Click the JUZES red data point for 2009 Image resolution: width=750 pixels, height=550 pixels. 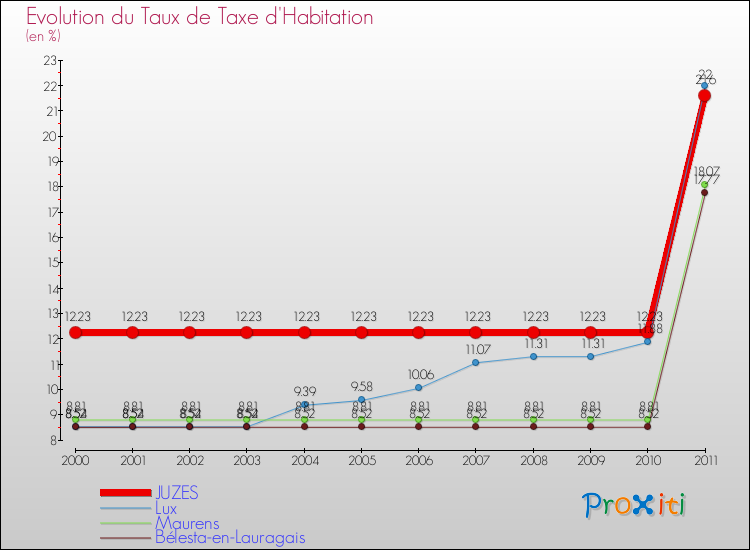coord(590,332)
